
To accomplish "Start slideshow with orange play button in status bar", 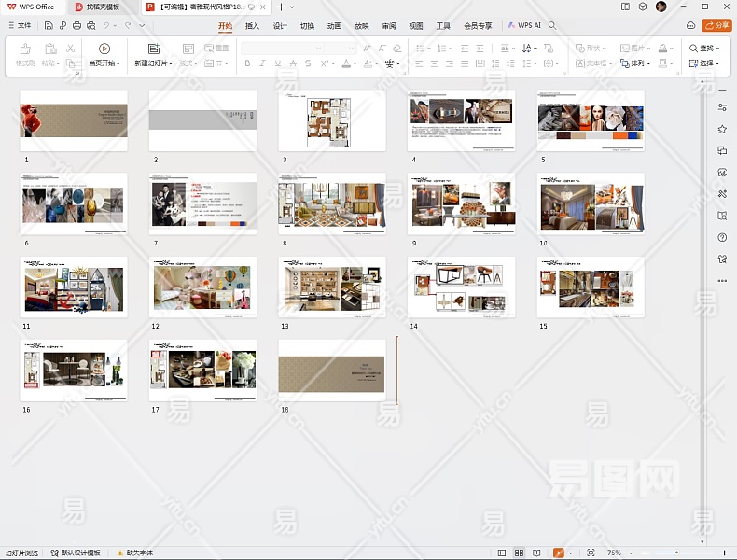I will click(x=558, y=553).
